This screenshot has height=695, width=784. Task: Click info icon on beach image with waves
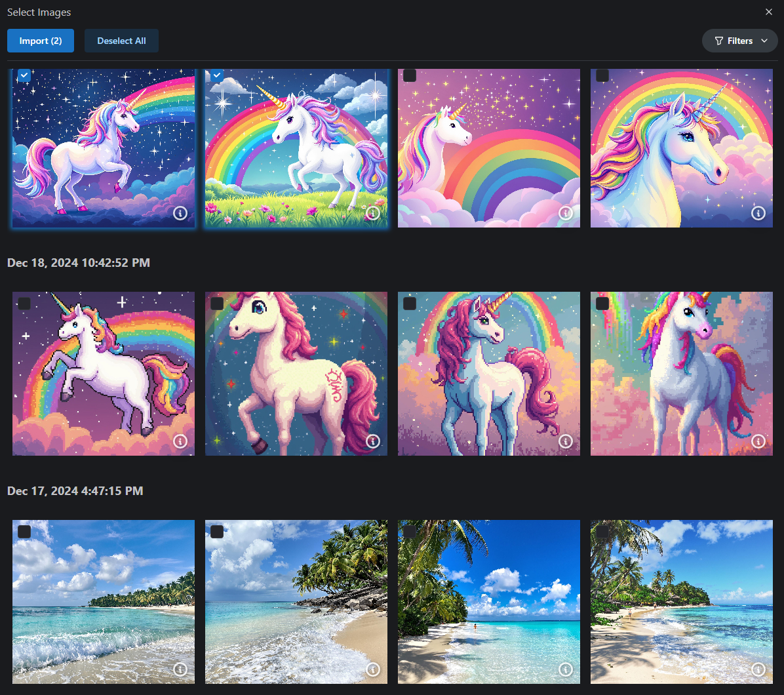(180, 669)
